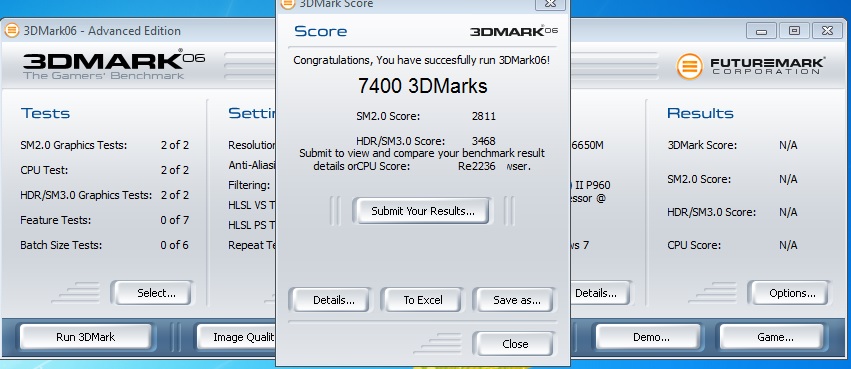The image size is (851, 369).
Task: Click the 3DMark Score N/A value
Action: coord(788,145)
